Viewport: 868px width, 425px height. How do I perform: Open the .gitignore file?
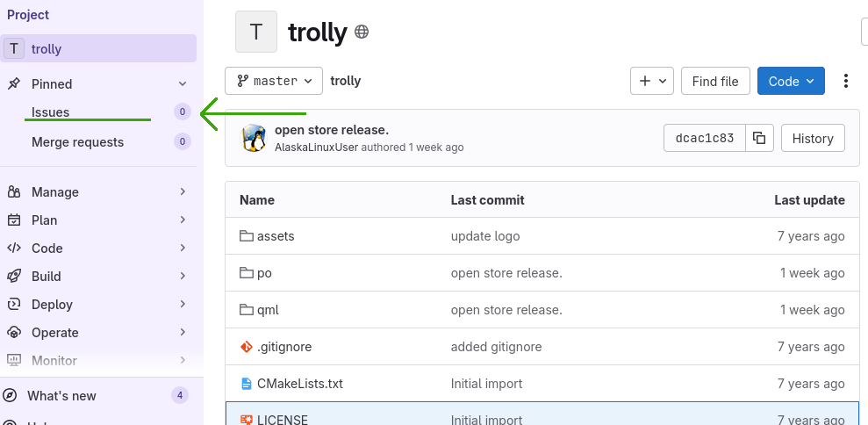click(x=283, y=347)
